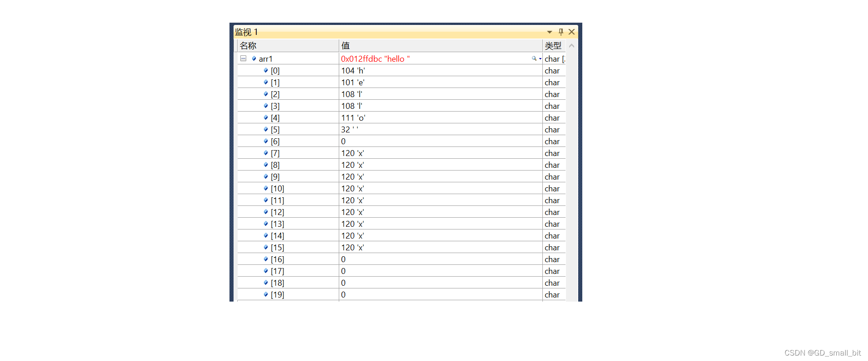Click the variable icon beside [6]
Viewport: 868px width, 361px height.
pos(266,141)
